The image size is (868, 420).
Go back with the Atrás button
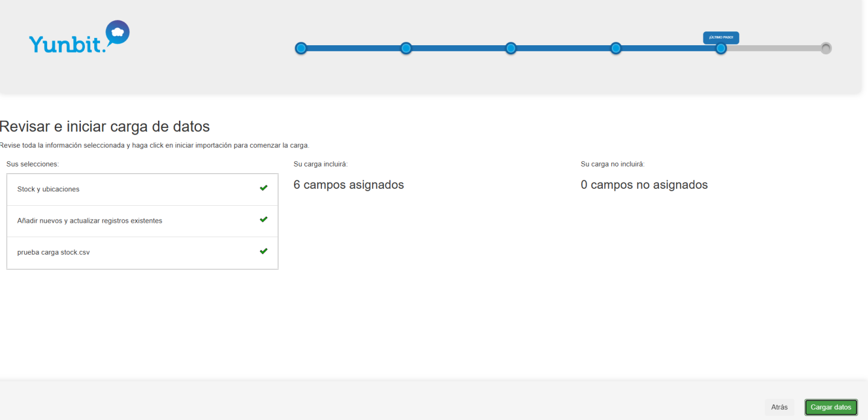pyautogui.click(x=779, y=407)
